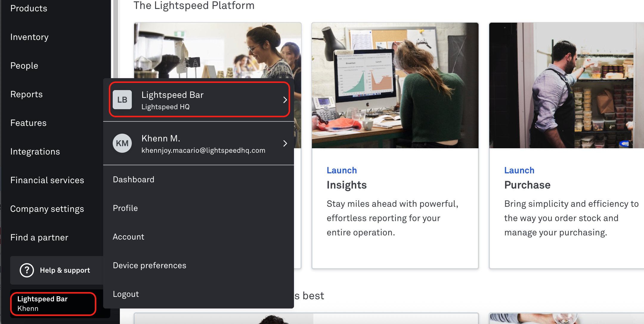
Task: Select Financial services
Action: 47,180
